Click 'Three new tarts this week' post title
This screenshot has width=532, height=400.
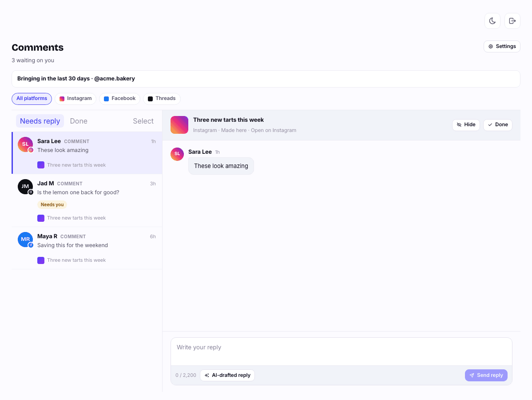coord(228,120)
